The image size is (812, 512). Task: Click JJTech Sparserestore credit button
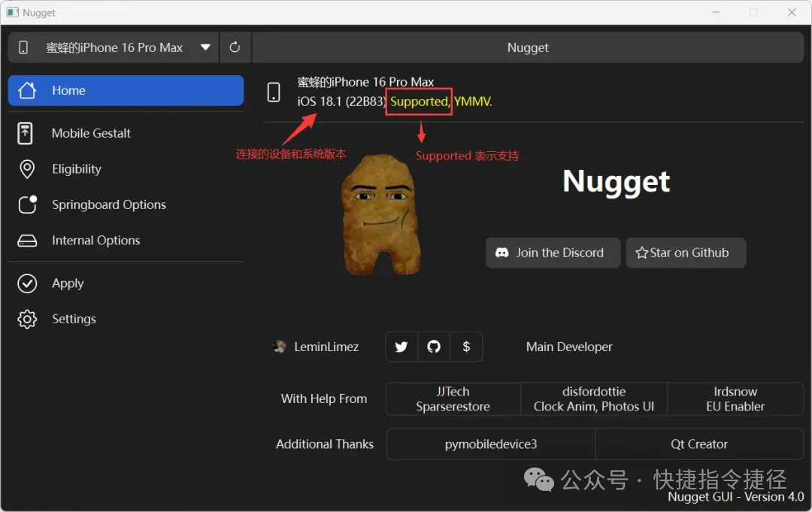(x=453, y=399)
